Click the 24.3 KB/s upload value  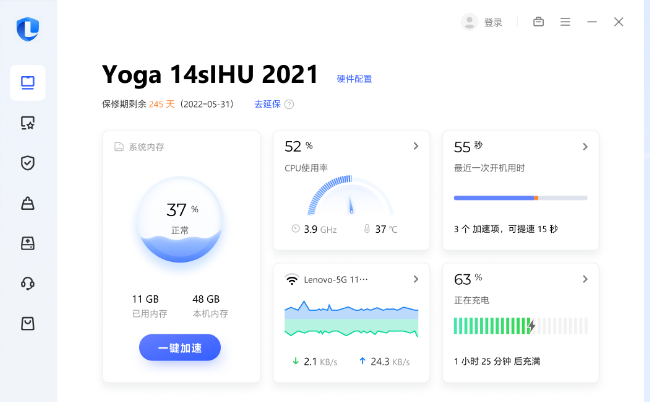tap(390, 362)
